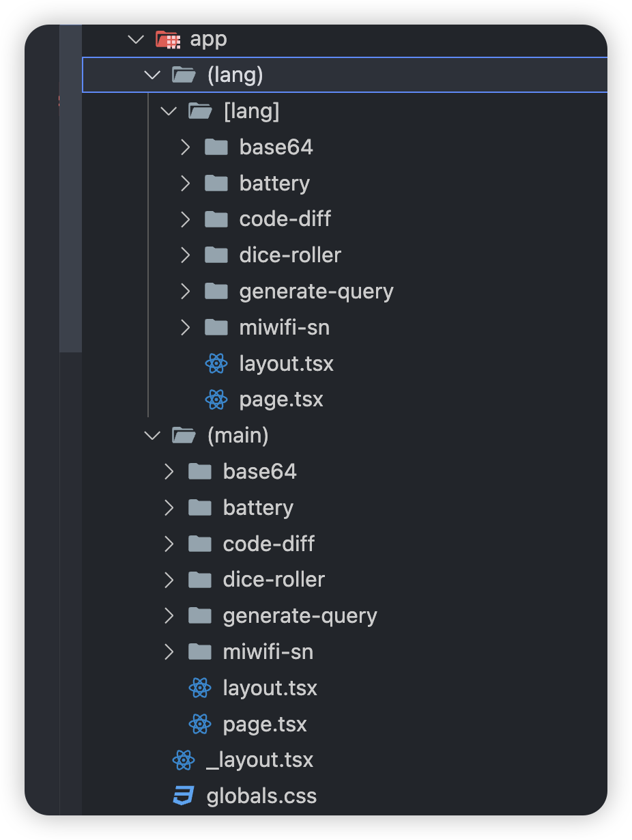Select the CSS icon next to globals.css

184,796
